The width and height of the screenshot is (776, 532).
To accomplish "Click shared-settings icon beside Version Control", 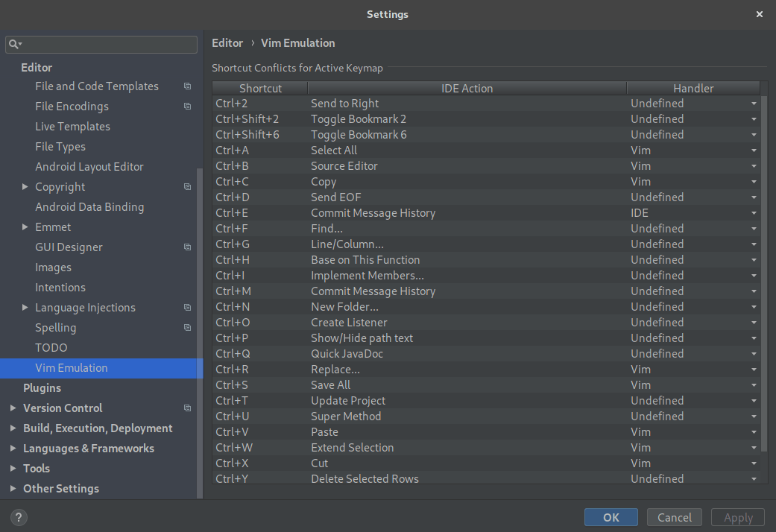I will [187, 408].
